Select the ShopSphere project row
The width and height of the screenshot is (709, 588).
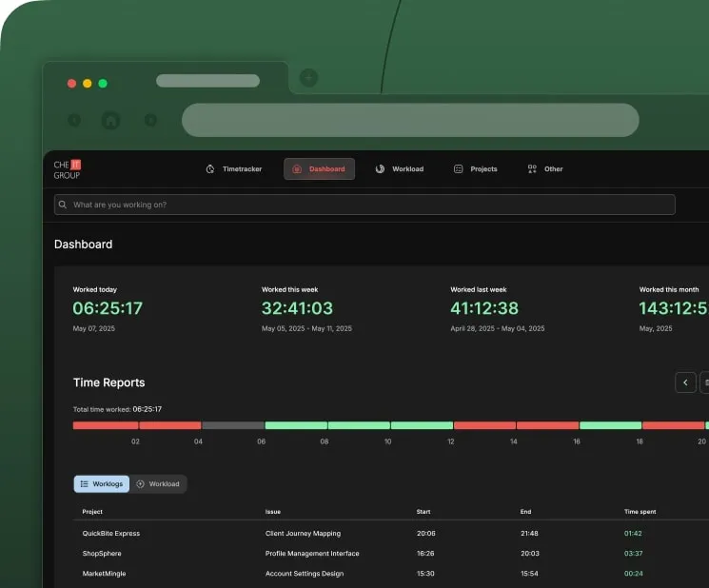pos(391,553)
